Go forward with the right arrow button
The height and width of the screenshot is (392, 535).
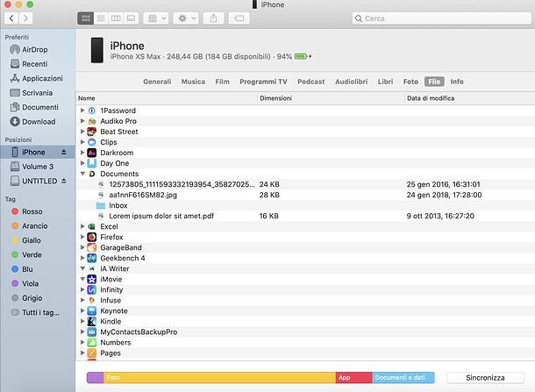(x=25, y=18)
